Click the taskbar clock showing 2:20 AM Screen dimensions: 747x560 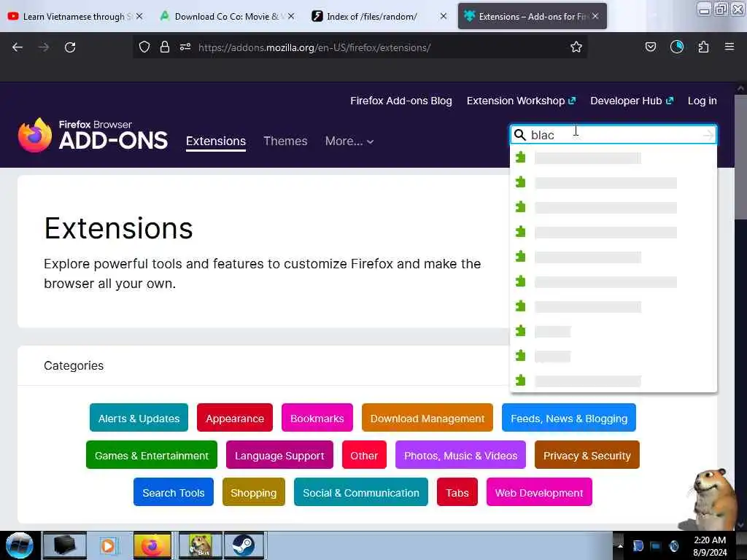click(710, 546)
